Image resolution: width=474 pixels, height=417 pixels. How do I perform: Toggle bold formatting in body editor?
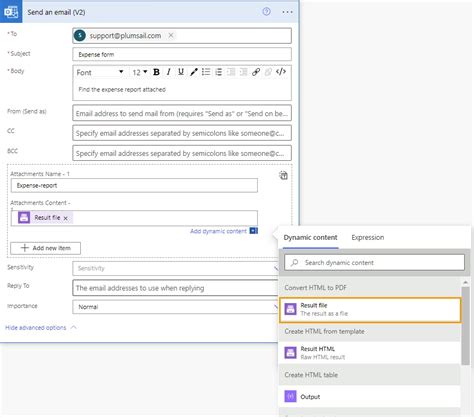coord(156,72)
